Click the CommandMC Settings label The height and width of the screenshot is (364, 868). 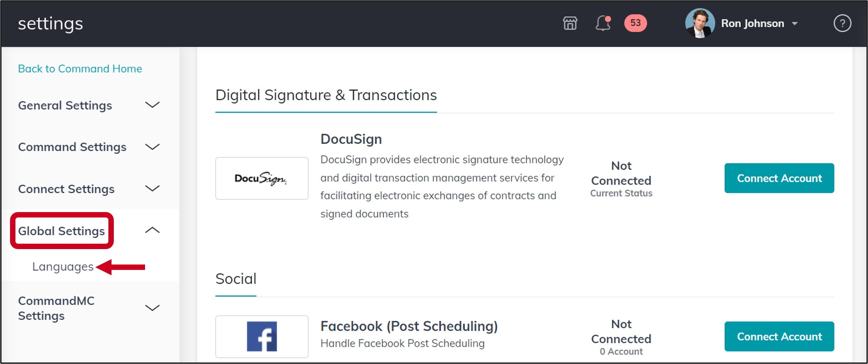pyautogui.click(x=56, y=308)
